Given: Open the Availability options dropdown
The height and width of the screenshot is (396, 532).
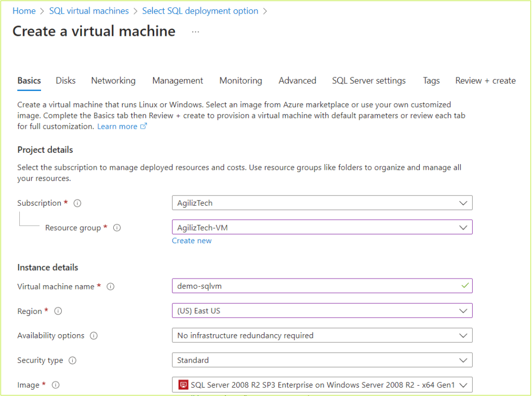Looking at the screenshot, I should [x=463, y=335].
